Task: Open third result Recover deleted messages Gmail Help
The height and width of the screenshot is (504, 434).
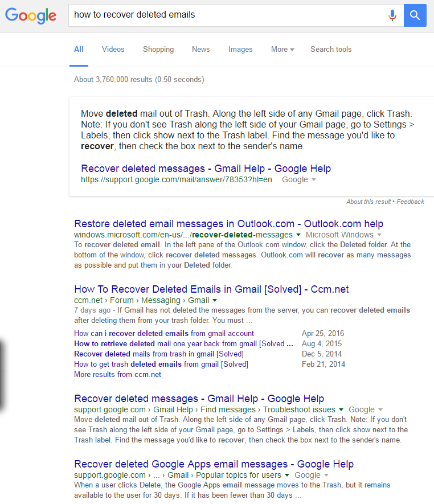Action: pyautogui.click(x=199, y=399)
